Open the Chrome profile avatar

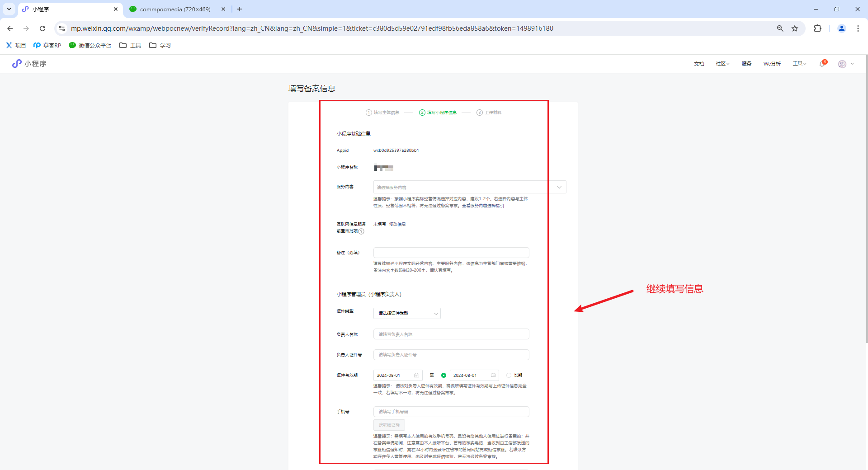coord(842,28)
